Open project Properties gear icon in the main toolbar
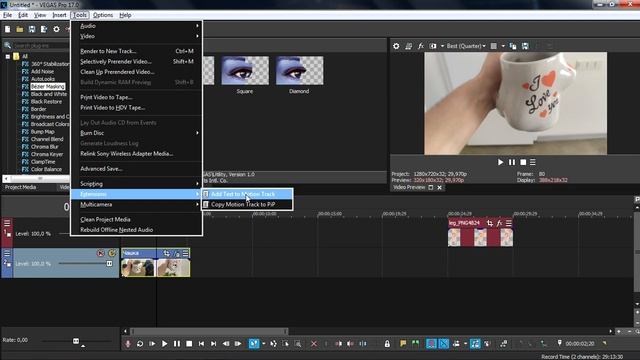This screenshot has width=640, height=360. point(56,29)
